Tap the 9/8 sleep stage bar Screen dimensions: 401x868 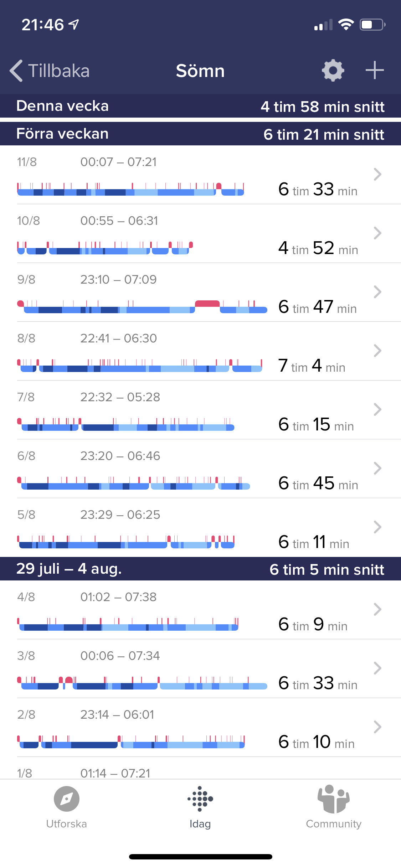(142, 307)
